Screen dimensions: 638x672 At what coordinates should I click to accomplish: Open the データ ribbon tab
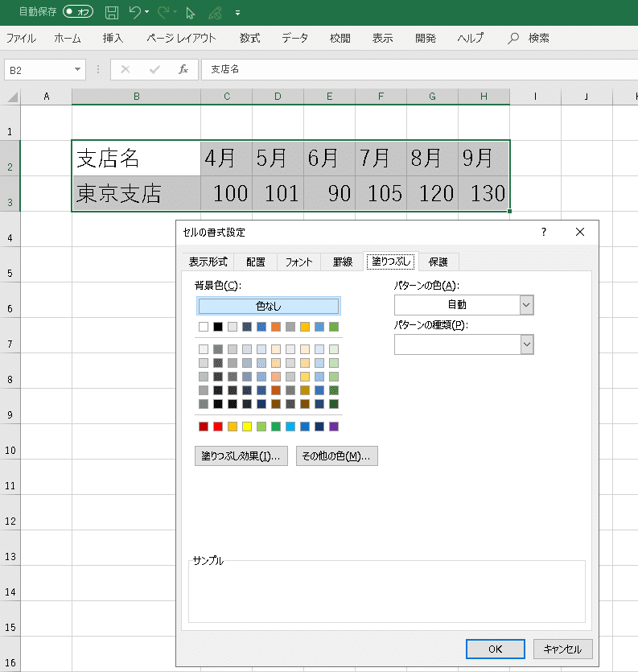click(x=294, y=38)
